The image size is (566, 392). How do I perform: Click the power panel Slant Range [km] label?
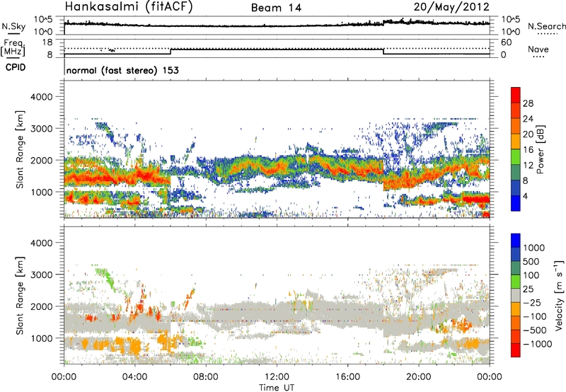pyautogui.click(x=20, y=149)
